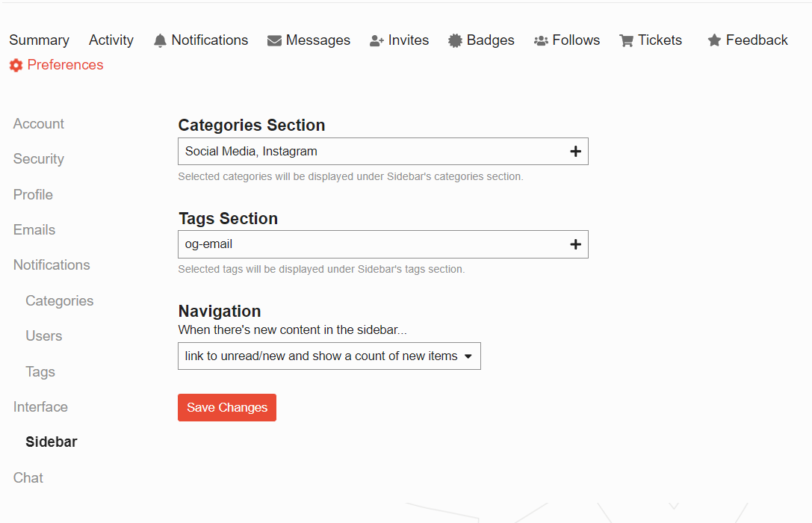
Task: Go to Security preferences
Action: [x=39, y=159]
